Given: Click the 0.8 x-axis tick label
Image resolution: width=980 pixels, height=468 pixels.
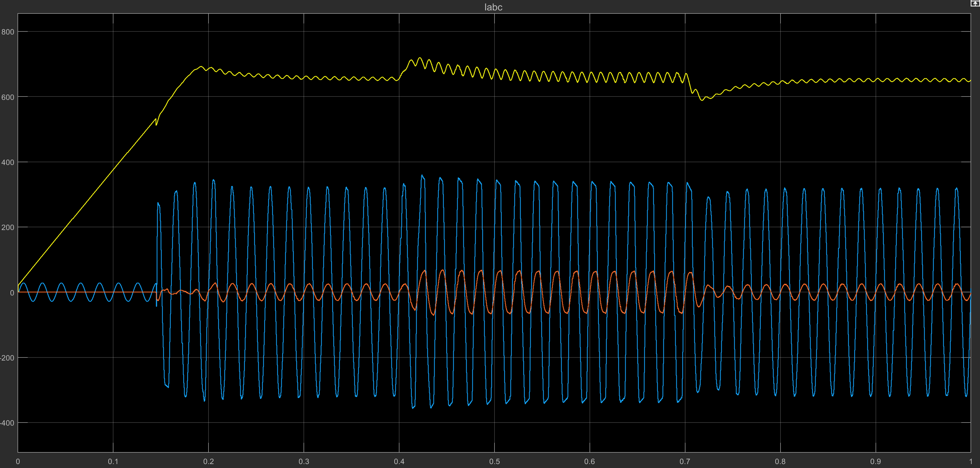Looking at the screenshot, I should (x=780, y=461).
